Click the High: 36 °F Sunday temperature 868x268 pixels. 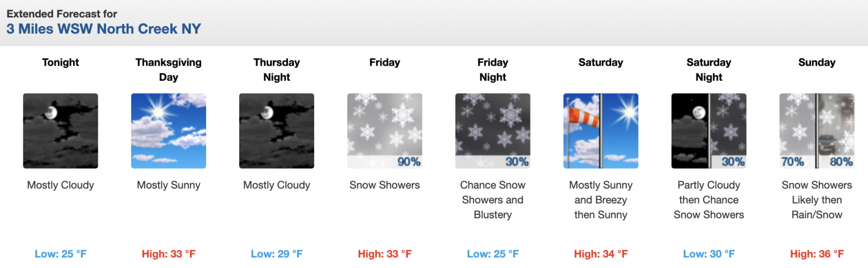tap(816, 254)
